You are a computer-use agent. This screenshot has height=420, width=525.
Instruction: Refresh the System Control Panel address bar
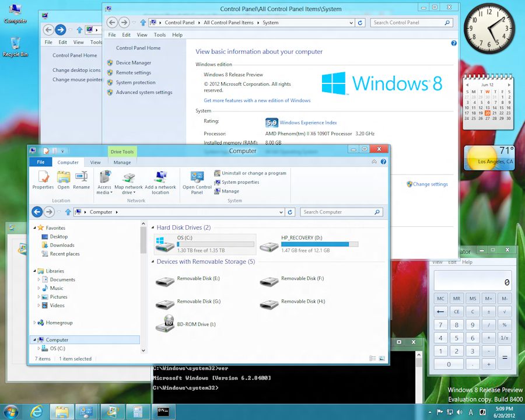pyautogui.click(x=360, y=23)
